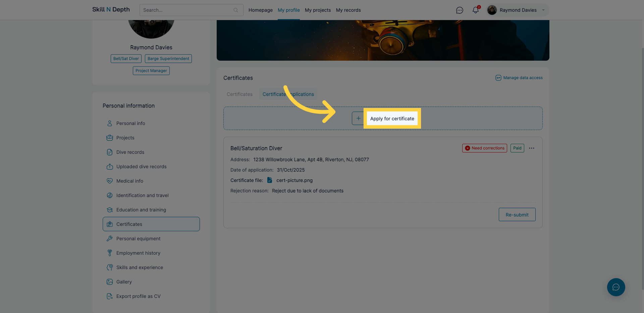Screen dimensions: 644x313
Task: Expand options via the plus sign in dashed area
Action: click(x=358, y=118)
